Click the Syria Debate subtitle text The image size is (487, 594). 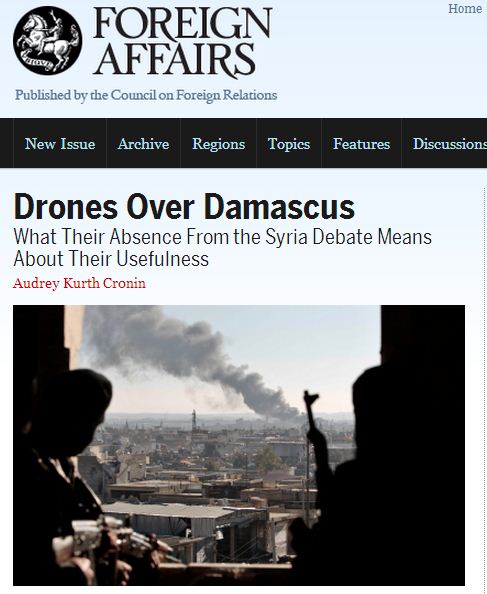223,248
